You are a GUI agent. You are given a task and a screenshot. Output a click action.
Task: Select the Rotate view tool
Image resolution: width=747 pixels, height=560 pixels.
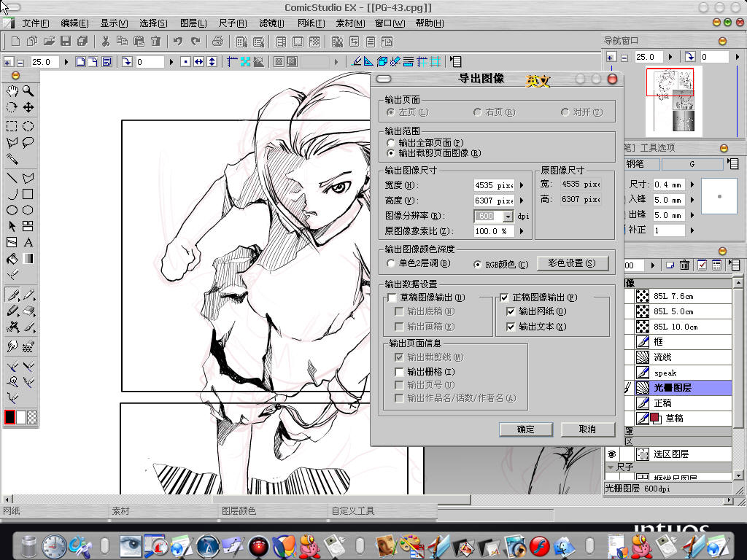coord(12,107)
